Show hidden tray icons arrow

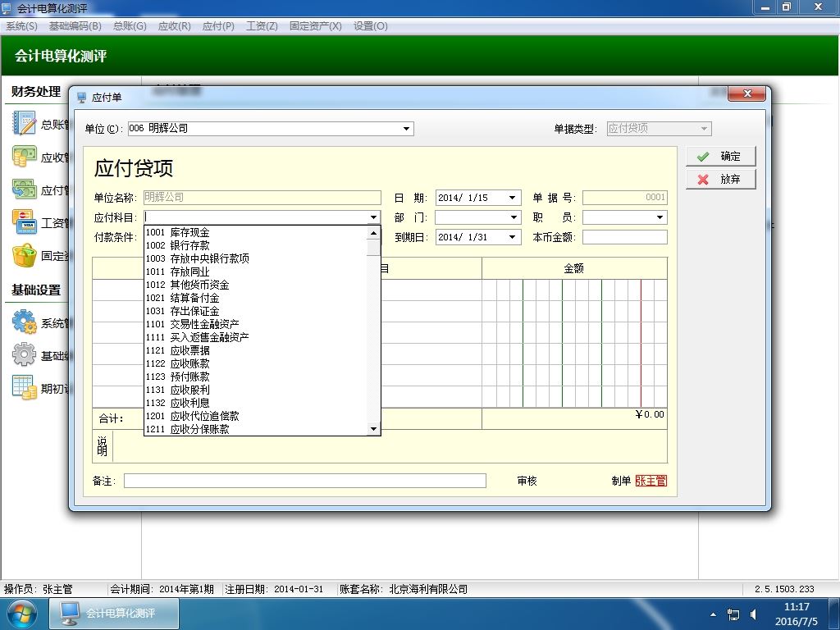pos(713,614)
